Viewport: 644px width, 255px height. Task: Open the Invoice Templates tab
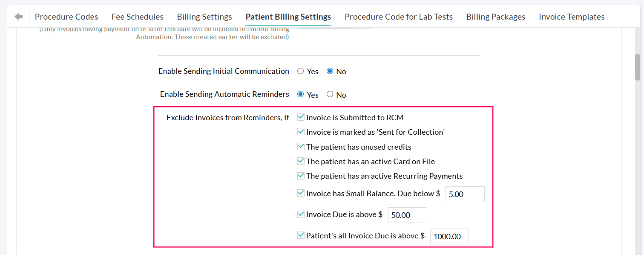(572, 17)
